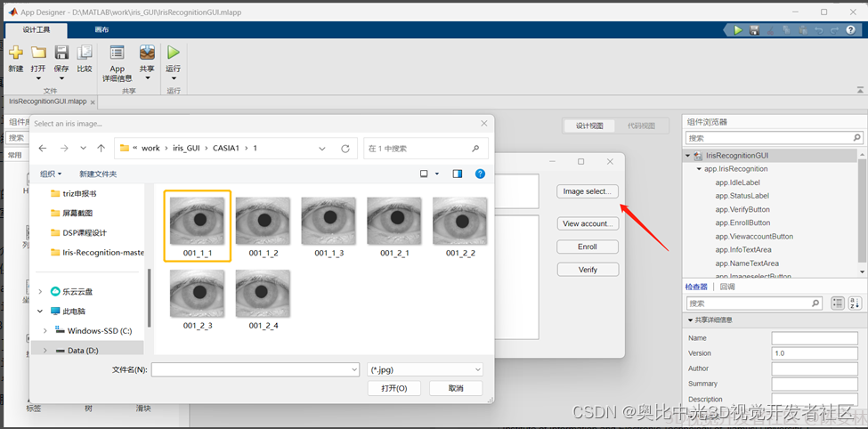Close the IrisRecognitionGUI.mlapp document tab
The image size is (868, 429).
[93, 102]
